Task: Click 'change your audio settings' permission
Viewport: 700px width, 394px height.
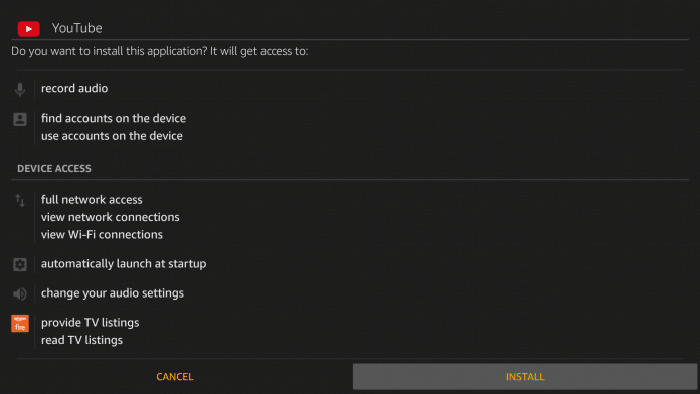Action: [112, 293]
